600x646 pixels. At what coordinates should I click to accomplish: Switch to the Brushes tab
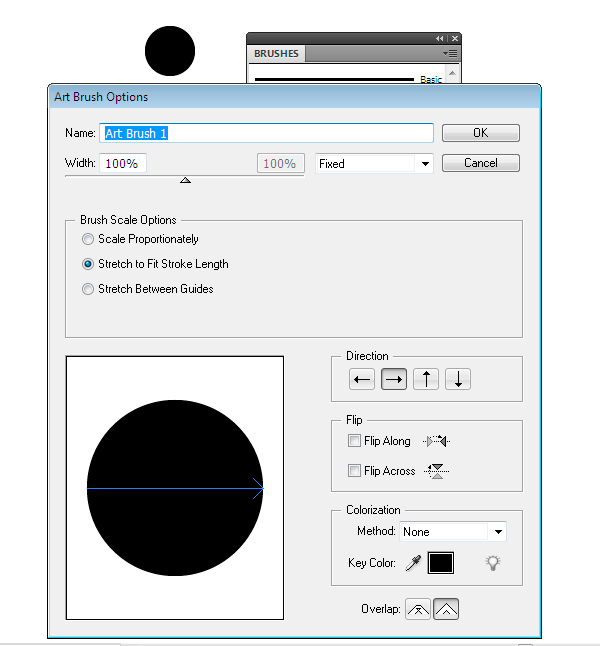coord(276,54)
